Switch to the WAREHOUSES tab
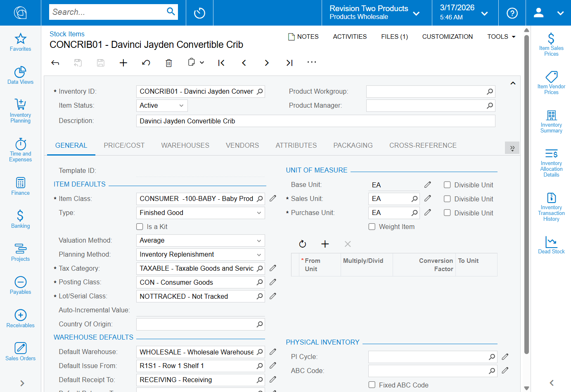This screenshot has height=392, width=571. (185, 145)
